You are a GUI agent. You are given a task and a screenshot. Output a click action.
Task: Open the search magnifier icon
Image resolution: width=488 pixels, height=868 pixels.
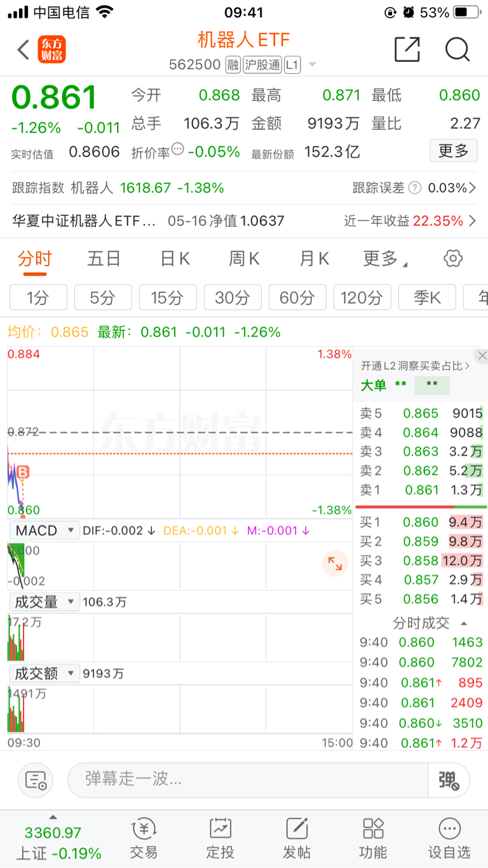click(457, 49)
